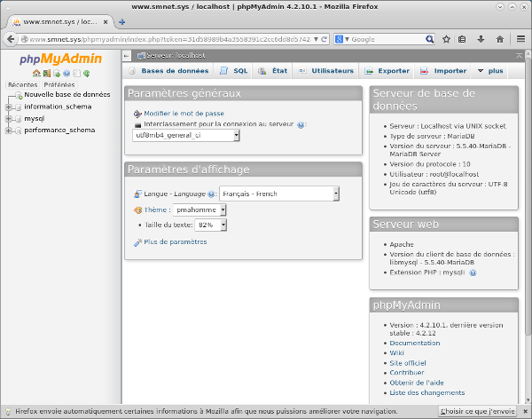
Task: Open Liste des changements link
Action: point(427,392)
